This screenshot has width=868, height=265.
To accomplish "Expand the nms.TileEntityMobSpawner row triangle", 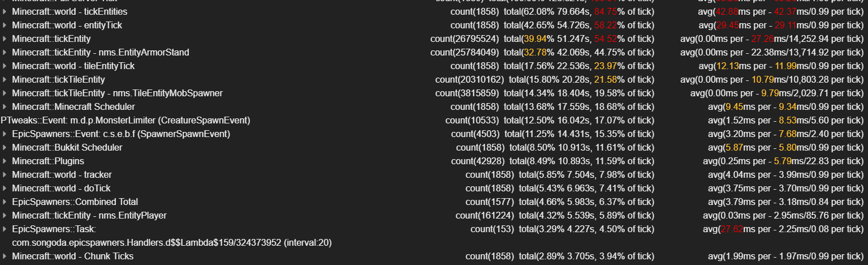I will pos(5,93).
